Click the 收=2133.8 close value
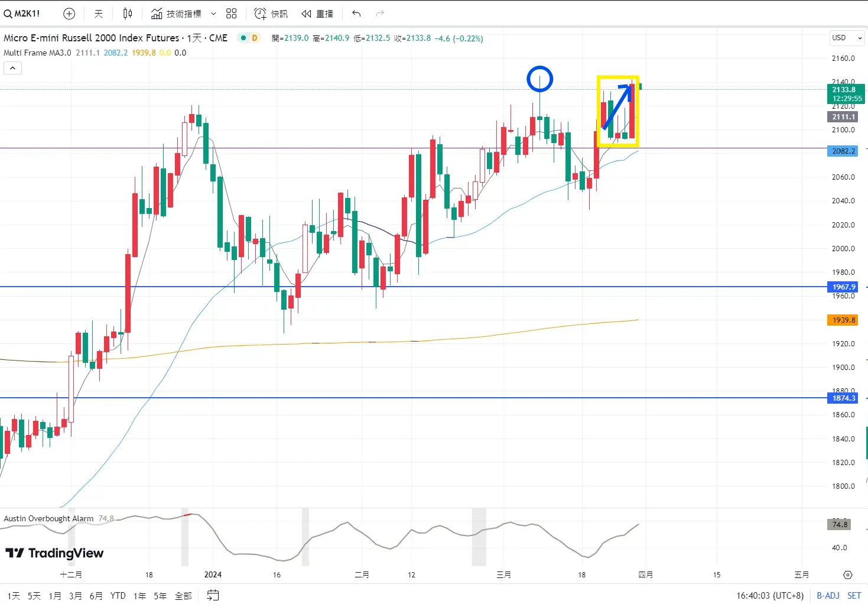 [x=412, y=38]
